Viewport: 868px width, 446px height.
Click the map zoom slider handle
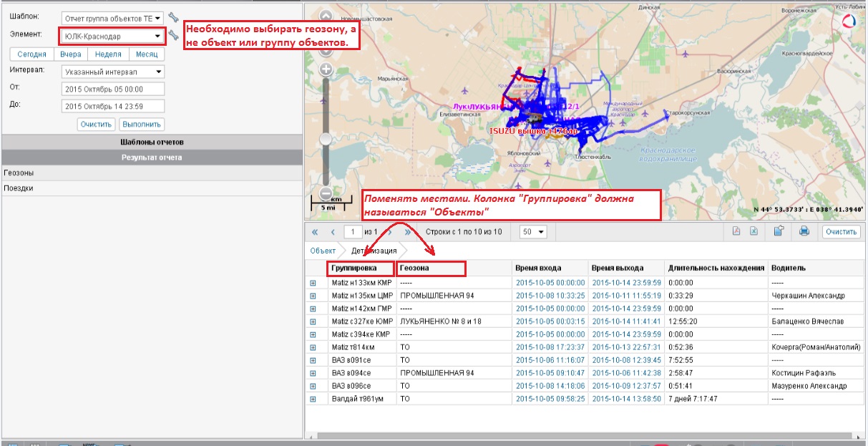tap(326, 139)
